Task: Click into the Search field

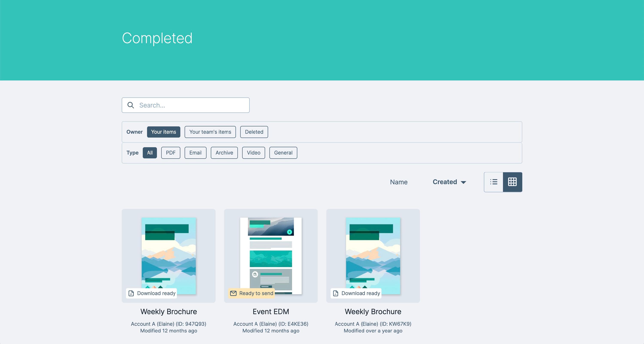Action: [193, 105]
